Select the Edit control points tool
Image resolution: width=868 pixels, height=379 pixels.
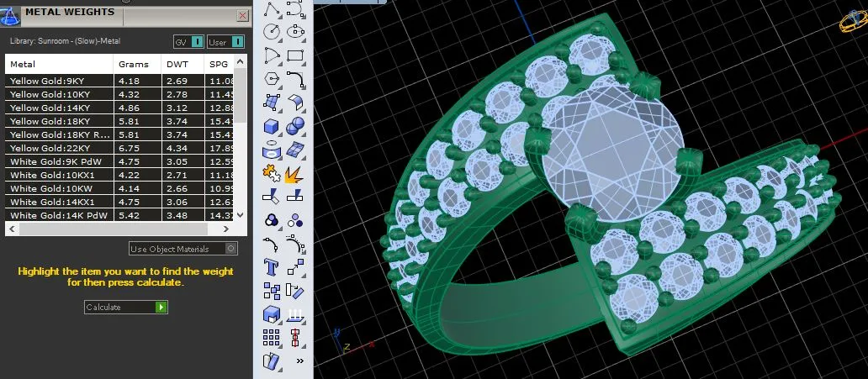[x=272, y=244]
